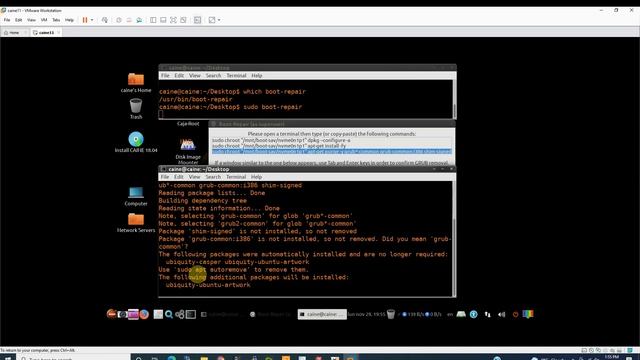Image resolution: width=640 pixels, height=360 pixels.
Task: Open the VMware File menu
Action: (7, 20)
